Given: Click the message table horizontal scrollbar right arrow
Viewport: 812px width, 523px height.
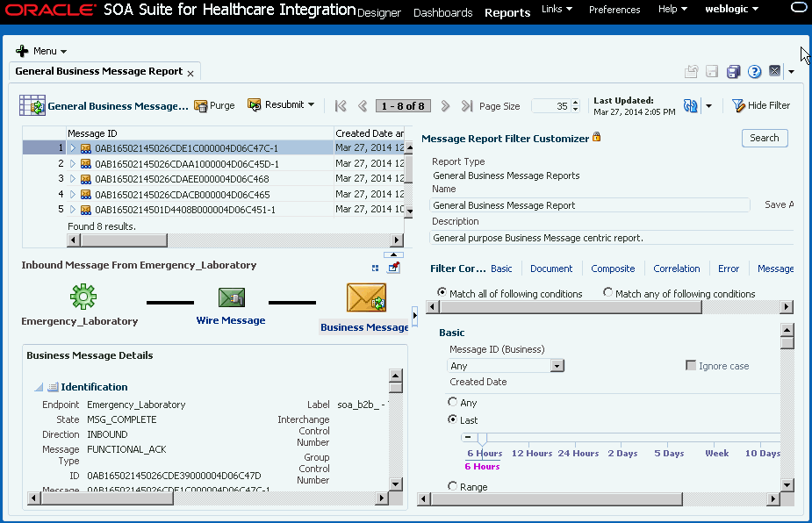Looking at the screenshot, I should click(x=397, y=240).
